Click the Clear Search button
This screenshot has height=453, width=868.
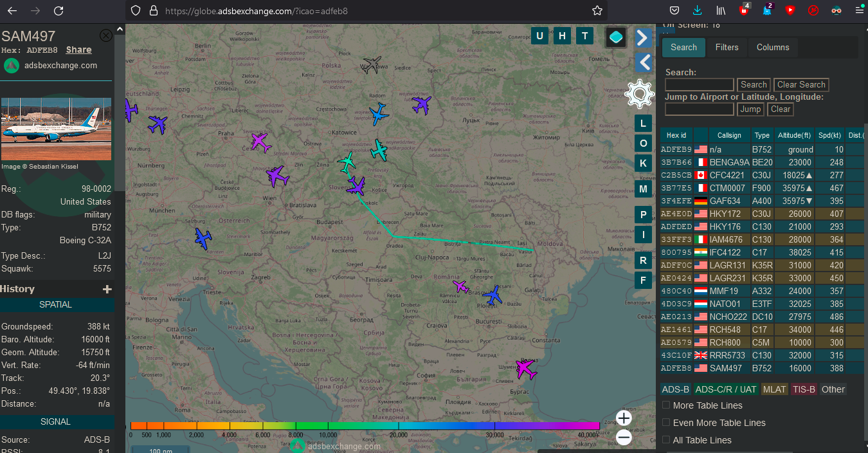click(801, 84)
